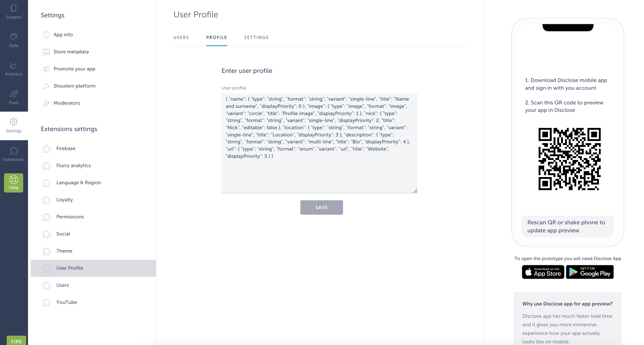Click the green Help lifebuoy icon
Viewport: 644px width, 345px height.
point(14,179)
